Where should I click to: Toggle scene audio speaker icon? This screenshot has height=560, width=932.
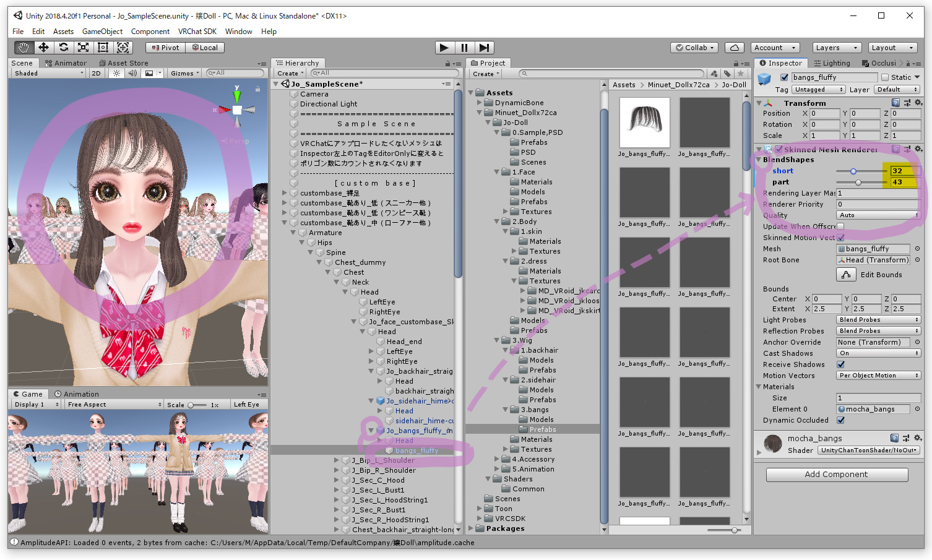pyautogui.click(x=132, y=73)
